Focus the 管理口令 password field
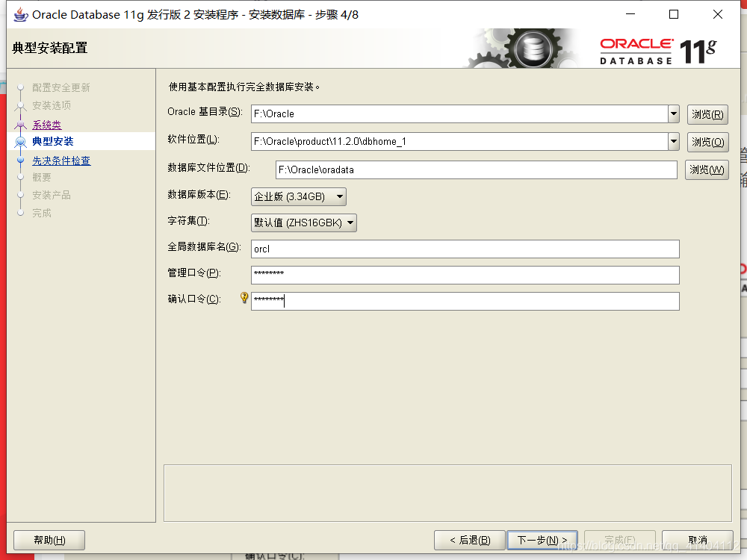The height and width of the screenshot is (560, 747). pos(465,276)
